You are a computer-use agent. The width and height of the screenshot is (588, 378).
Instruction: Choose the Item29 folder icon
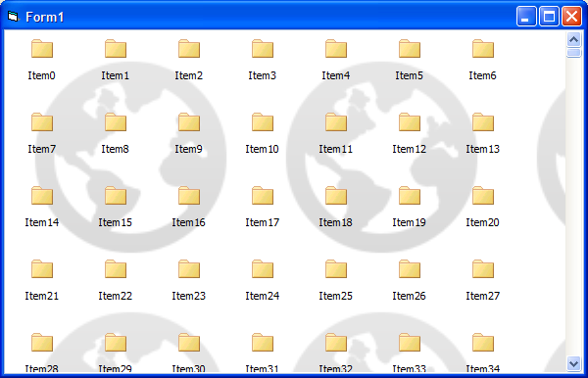point(116,343)
